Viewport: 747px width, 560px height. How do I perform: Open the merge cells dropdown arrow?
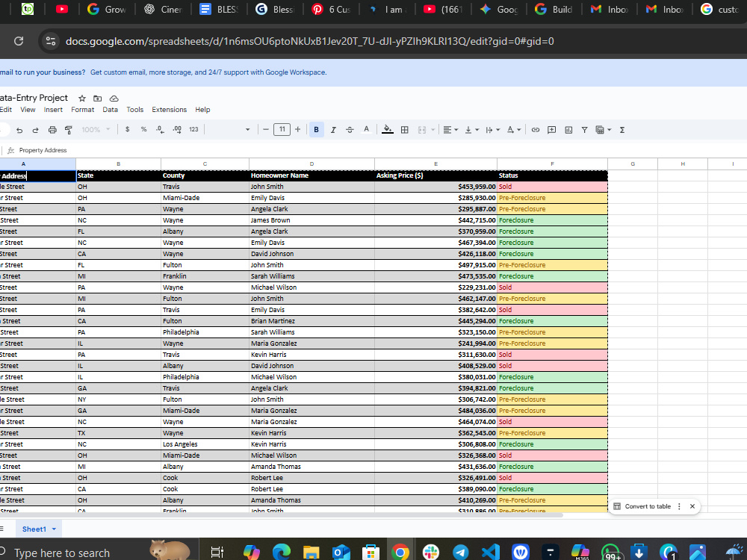433,129
